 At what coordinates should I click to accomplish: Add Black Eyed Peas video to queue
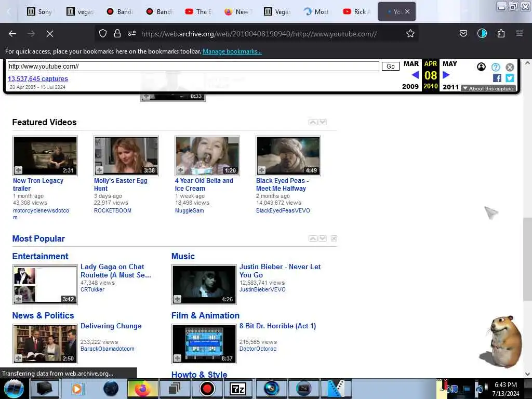262,170
